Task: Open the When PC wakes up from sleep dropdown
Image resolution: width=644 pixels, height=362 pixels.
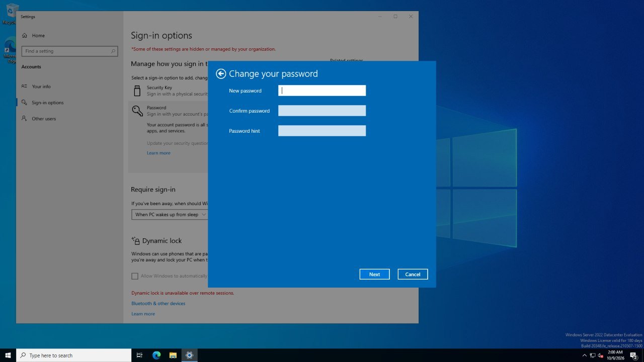Action: click(x=170, y=215)
